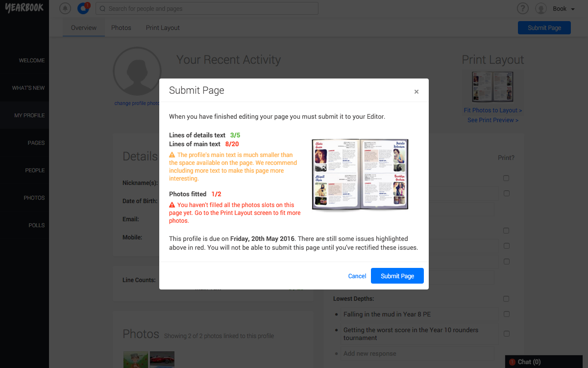Click the Yearbook logo
Viewport: 588px width, 368px height.
(24, 8)
